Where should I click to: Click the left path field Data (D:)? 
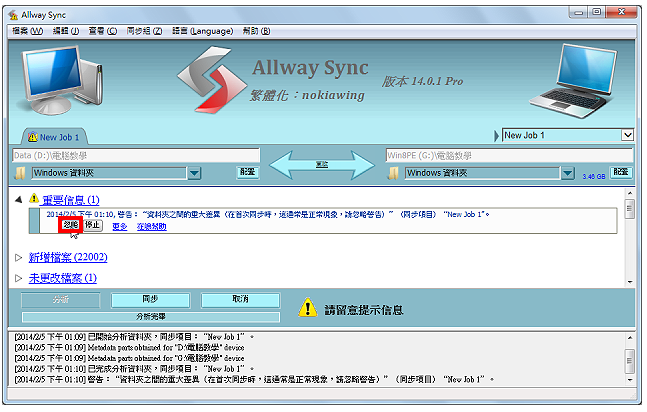[x=136, y=156]
